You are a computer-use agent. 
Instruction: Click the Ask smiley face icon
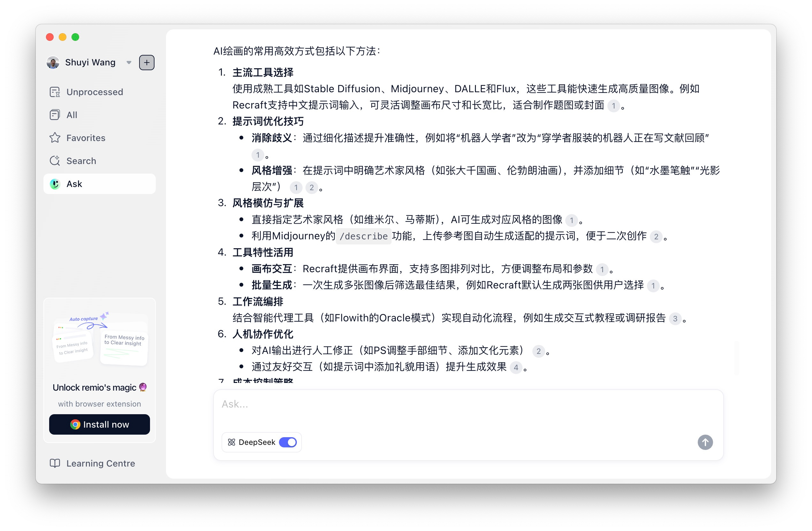coord(55,184)
